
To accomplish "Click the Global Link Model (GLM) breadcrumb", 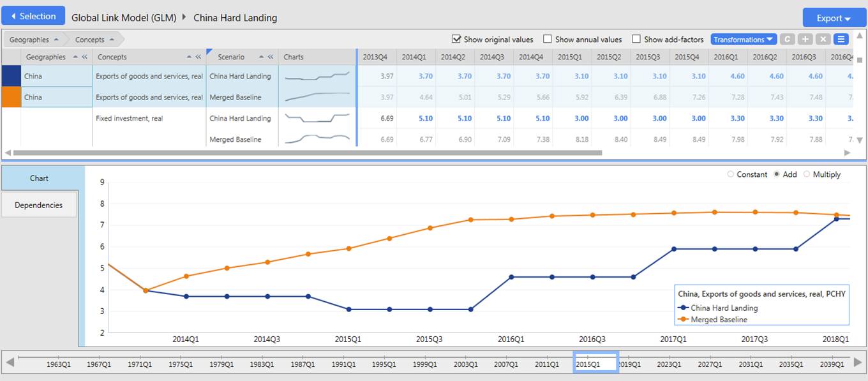I will point(124,18).
